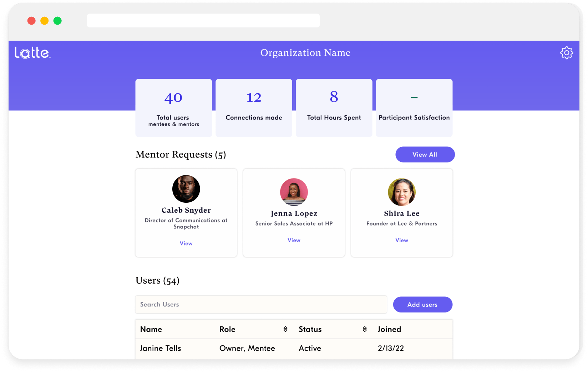Open View link under Jenna Lopez

pyautogui.click(x=294, y=240)
